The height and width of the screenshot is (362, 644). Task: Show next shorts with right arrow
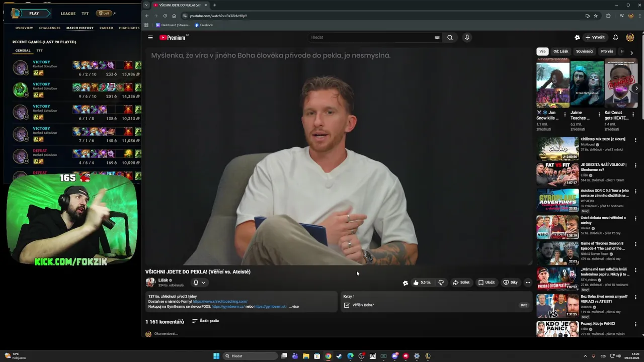pyautogui.click(x=636, y=88)
